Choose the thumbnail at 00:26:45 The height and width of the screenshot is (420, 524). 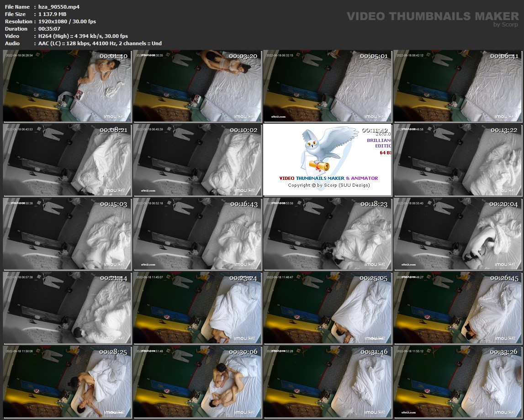click(458, 308)
